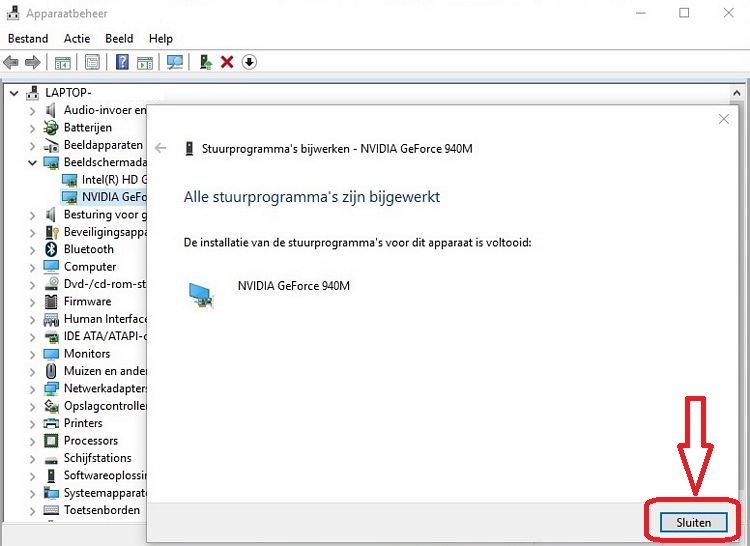Click the Back arrow toolbar icon

11,62
